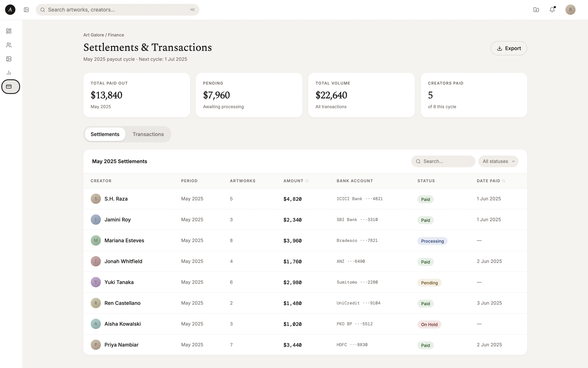Open the Finance breadcrumb link

(116, 35)
